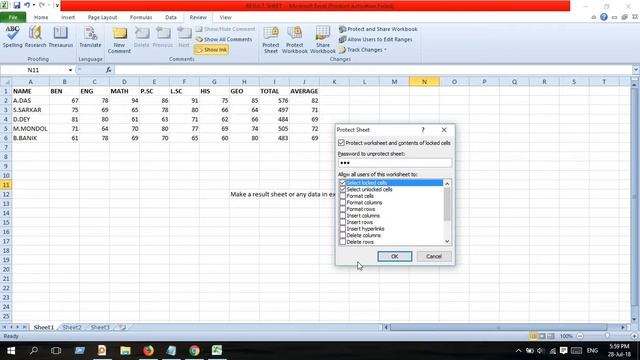Image resolution: width=640 pixels, height=360 pixels.
Task: Switch to the Formulas tab
Action: tap(141, 18)
